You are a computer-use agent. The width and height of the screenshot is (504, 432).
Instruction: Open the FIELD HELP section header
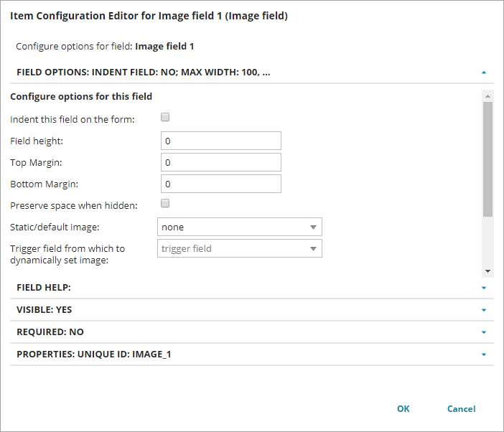coord(43,288)
